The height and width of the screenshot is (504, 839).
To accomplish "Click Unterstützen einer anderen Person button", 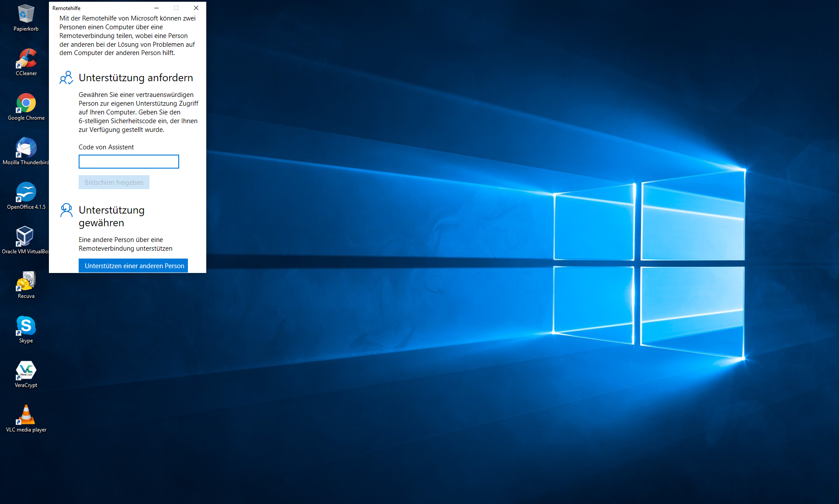I will 133,266.
